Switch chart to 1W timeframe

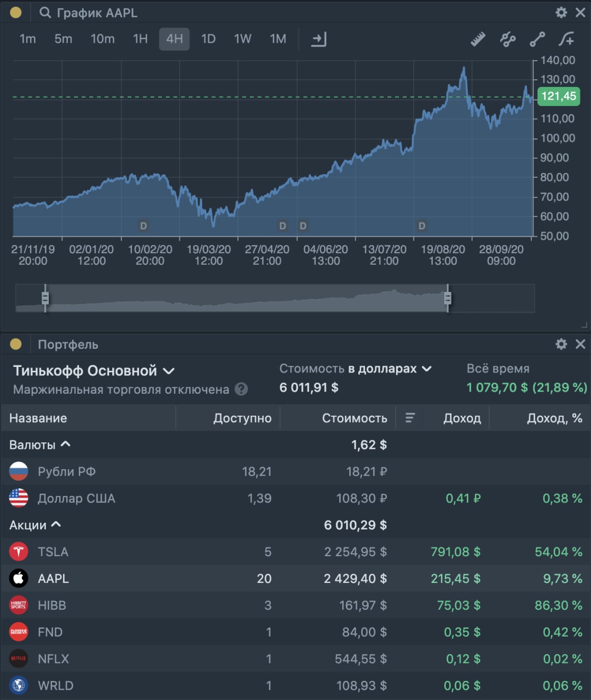pos(243,39)
